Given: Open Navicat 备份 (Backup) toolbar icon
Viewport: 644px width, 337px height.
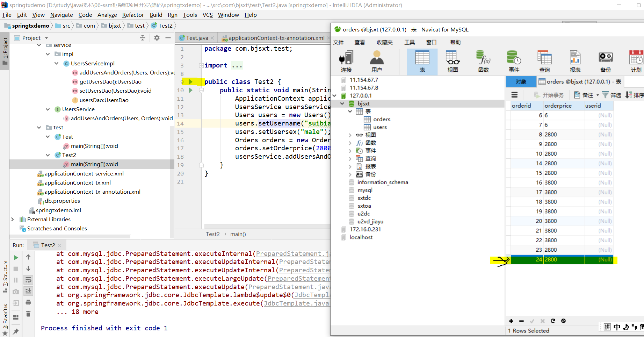Looking at the screenshot, I should pyautogui.click(x=606, y=62).
